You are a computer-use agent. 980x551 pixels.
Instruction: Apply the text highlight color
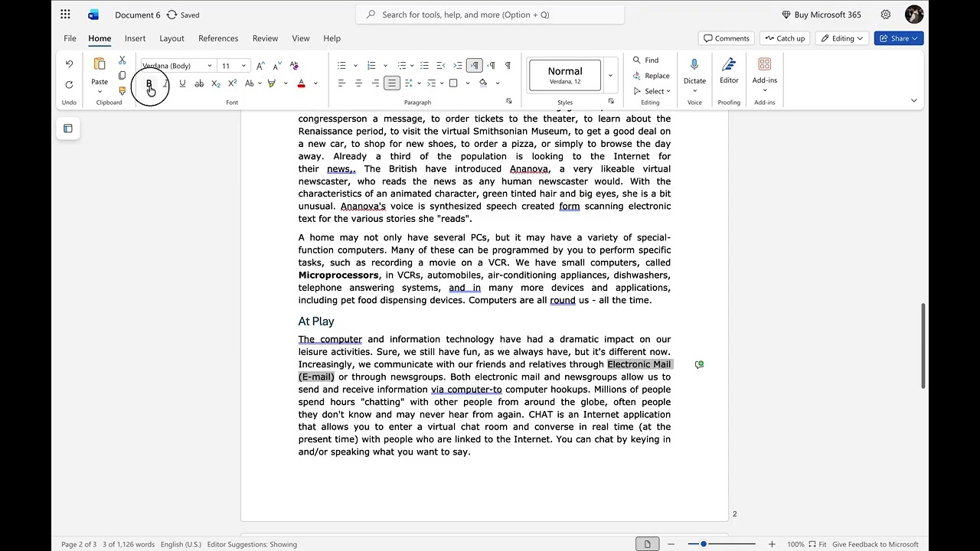271,83
